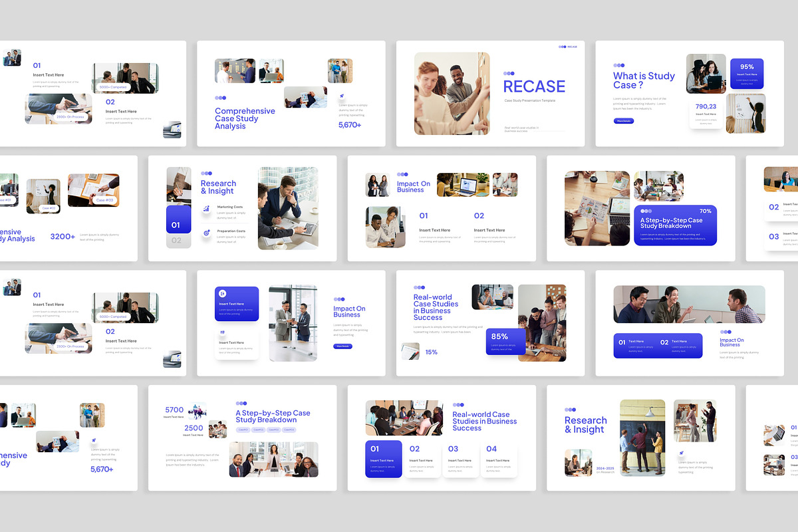Image resolution: width=798 pixels, height=532 pixels.
Task: Select the Case#01 tag under Step-by-Step Case Study Breakdown
Action: pyautogui.click(x=243, y=430)
